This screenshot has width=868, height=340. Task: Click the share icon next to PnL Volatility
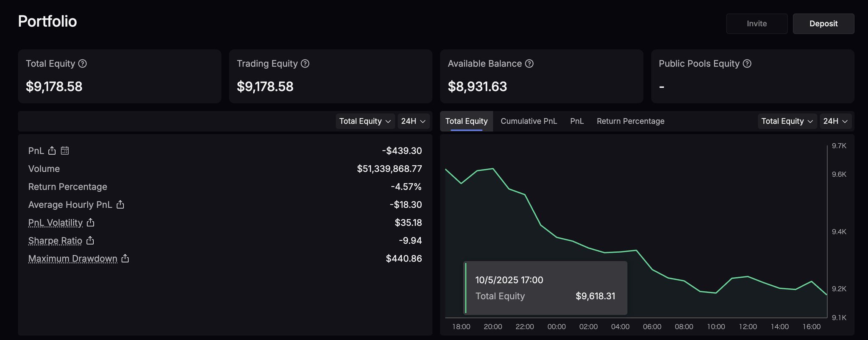coord(91,222)
